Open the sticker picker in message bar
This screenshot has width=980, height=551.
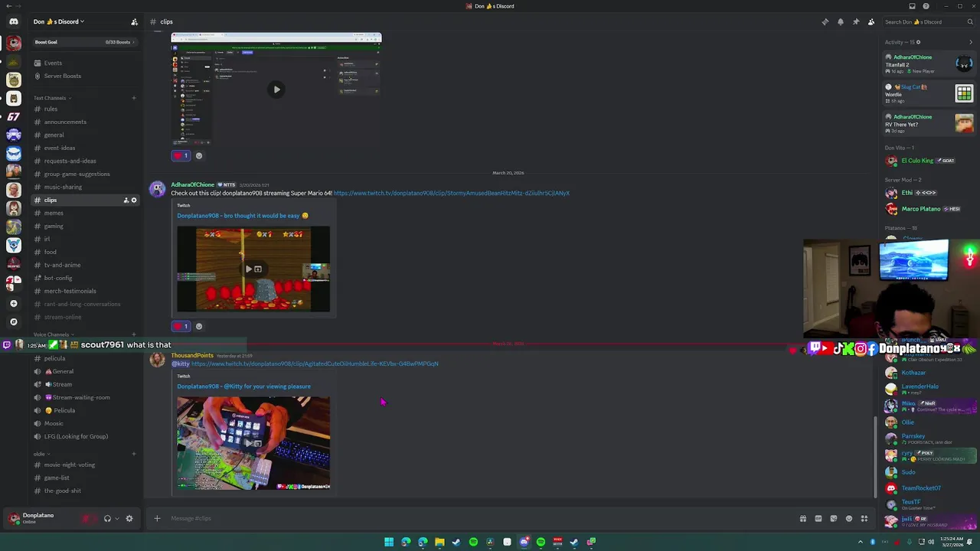point(834,519)
